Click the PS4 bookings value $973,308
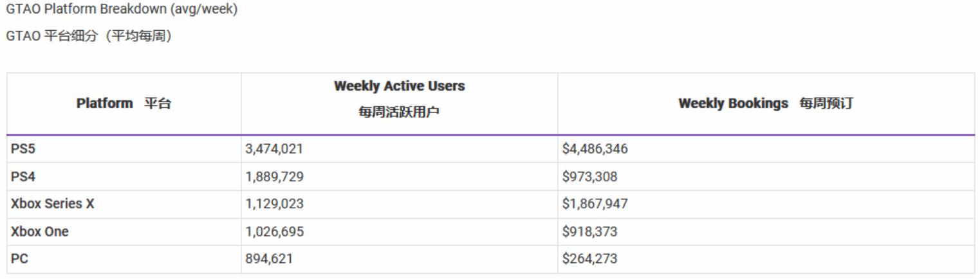The height and width of the screenshot is (279, 980). [589, 177]
